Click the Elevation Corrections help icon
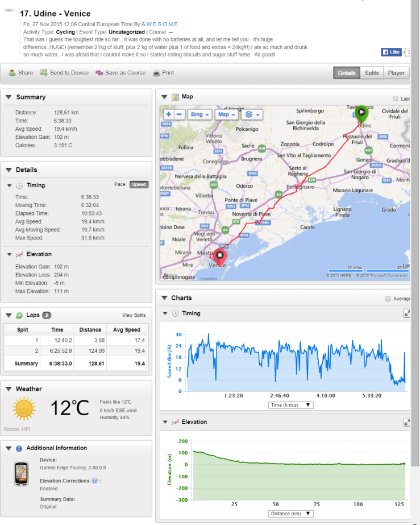 point(94,481)
